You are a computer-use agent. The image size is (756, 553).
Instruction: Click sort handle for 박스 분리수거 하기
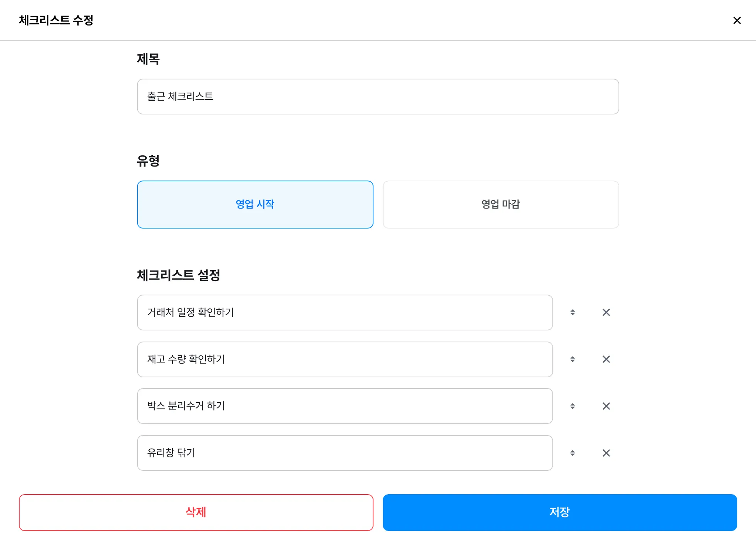573,406
